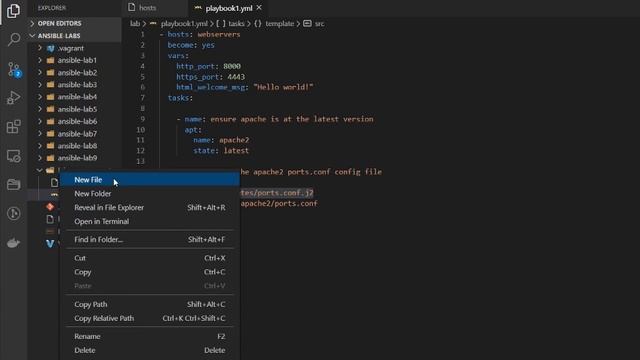The image size is (640, 360).
Task: Click the 'latest' state value
Action: tap(236, 151)
